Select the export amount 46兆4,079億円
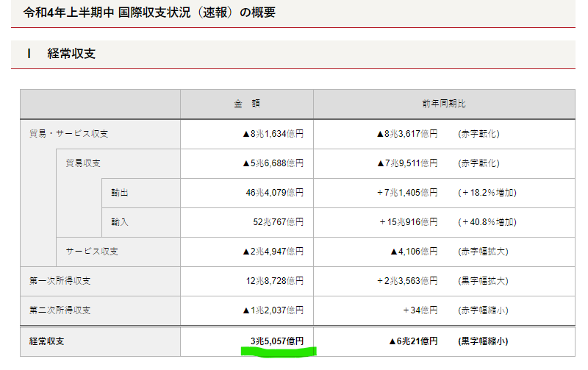 pos(274,193)
